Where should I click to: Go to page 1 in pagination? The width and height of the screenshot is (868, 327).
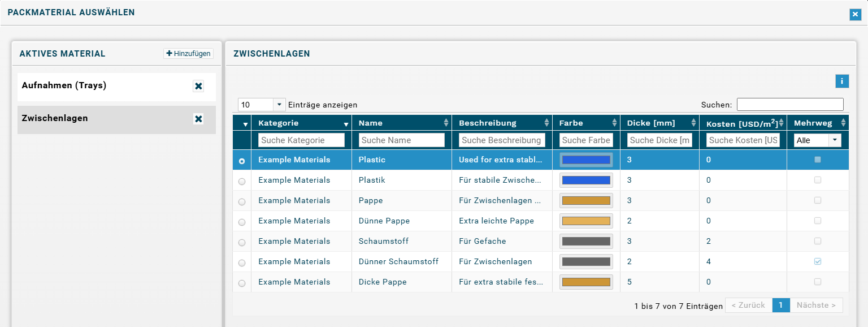pos(780,306)
